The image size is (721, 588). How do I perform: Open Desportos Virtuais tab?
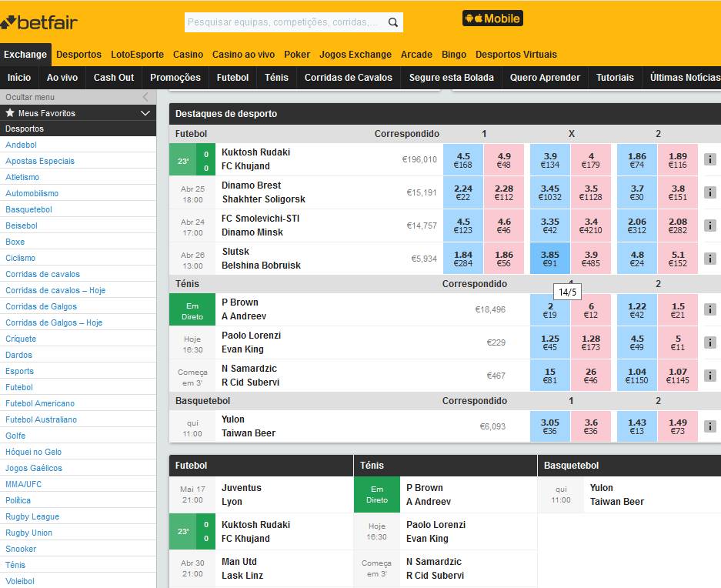coord(516,55)
